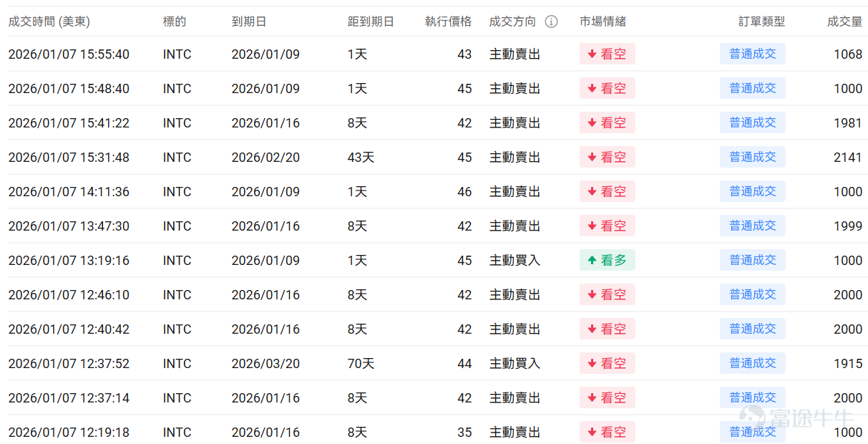
Task: Click volume value 2141
Action: click(848, 158)
